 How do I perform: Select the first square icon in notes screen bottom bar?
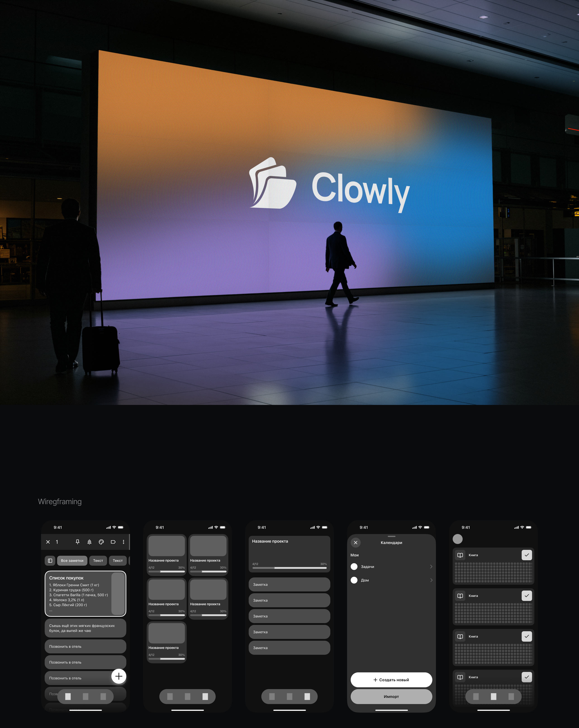coord(68,696)
